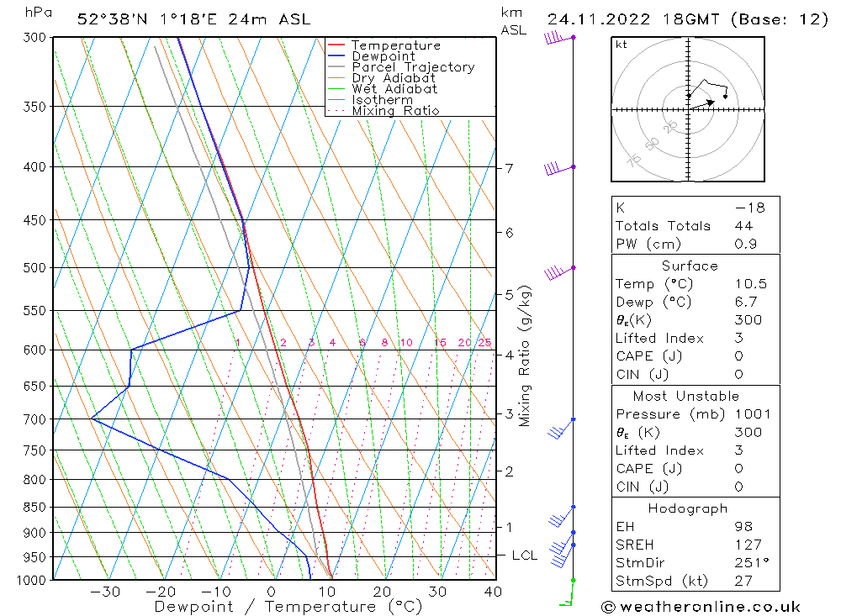Select the red Temperature line sample in legend

336,45
